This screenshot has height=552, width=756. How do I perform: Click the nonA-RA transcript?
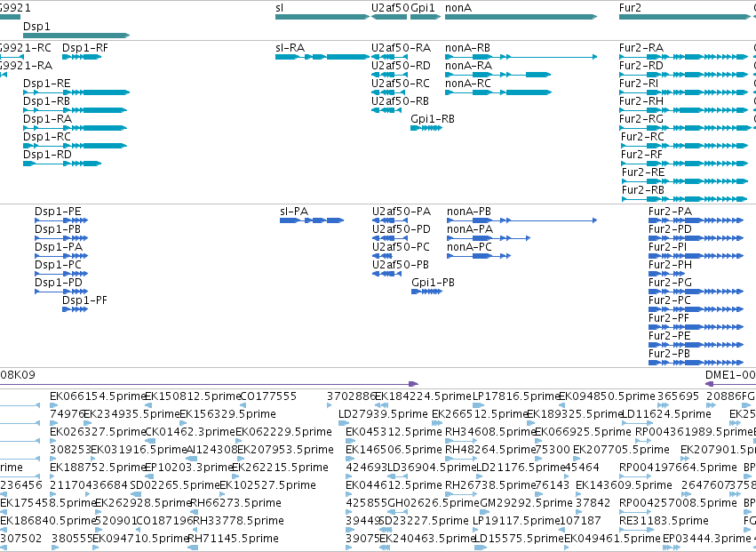coord(498,75)
